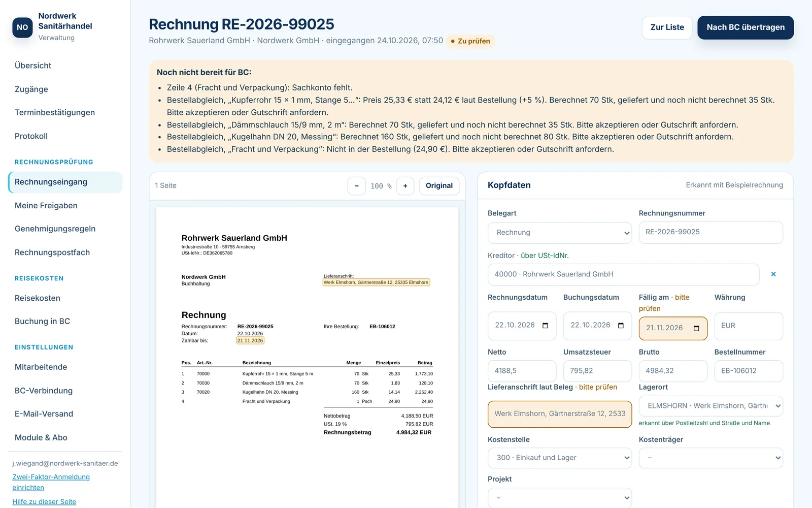Click Nach BC übertragen

click(x=746, y=27)
